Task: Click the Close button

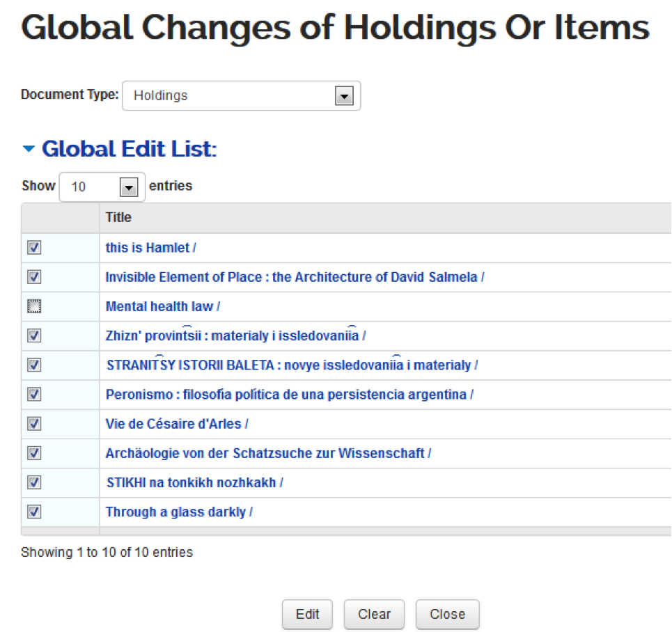Action: [x=447, y=614]
